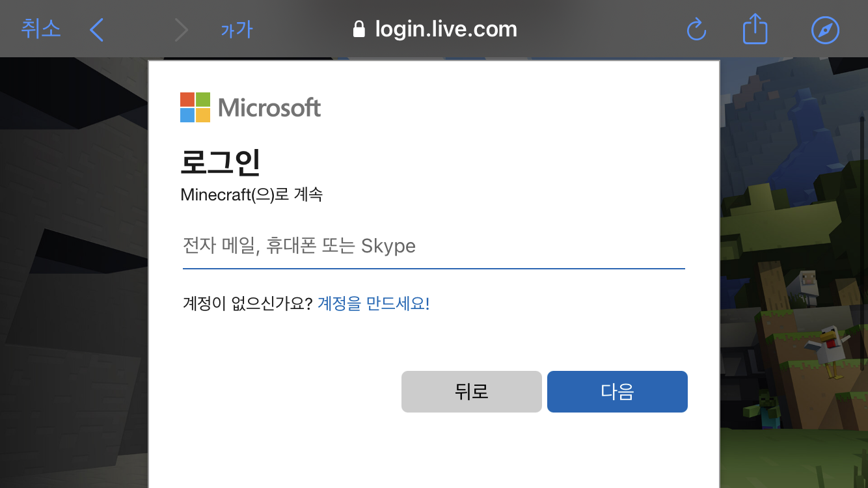
Task: Open the 가가 text size menu
Action: coord(236,30)
